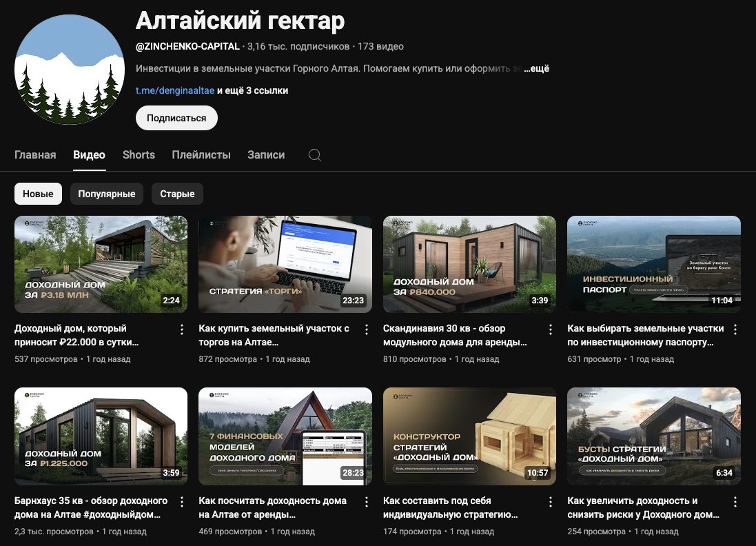Sort videos by Старые

[177, 194]
